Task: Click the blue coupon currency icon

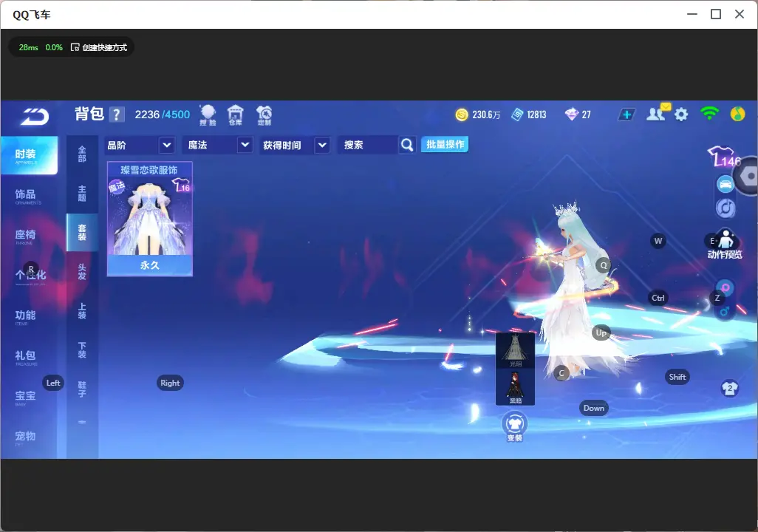Action: coord(517,115)
